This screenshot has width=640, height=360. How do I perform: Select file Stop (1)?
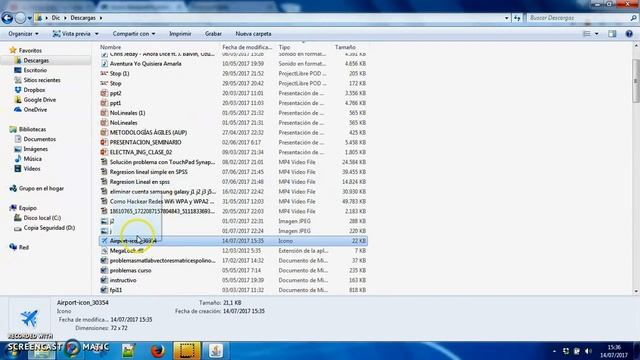[119, 73]
